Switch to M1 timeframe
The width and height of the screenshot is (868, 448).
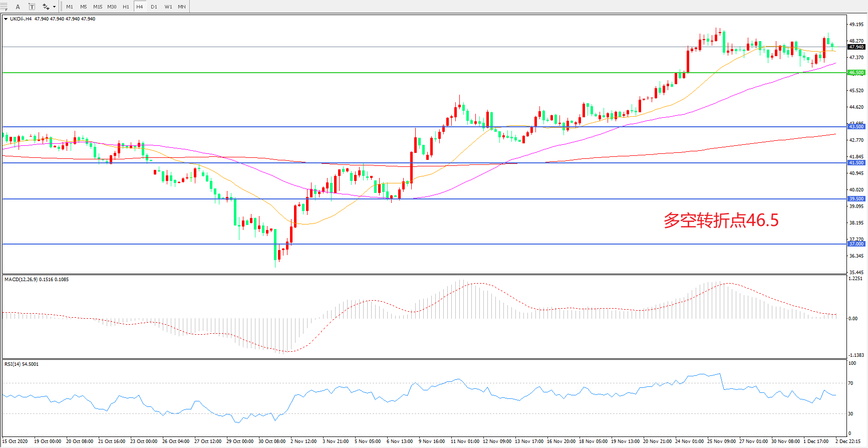coord(70,7)
